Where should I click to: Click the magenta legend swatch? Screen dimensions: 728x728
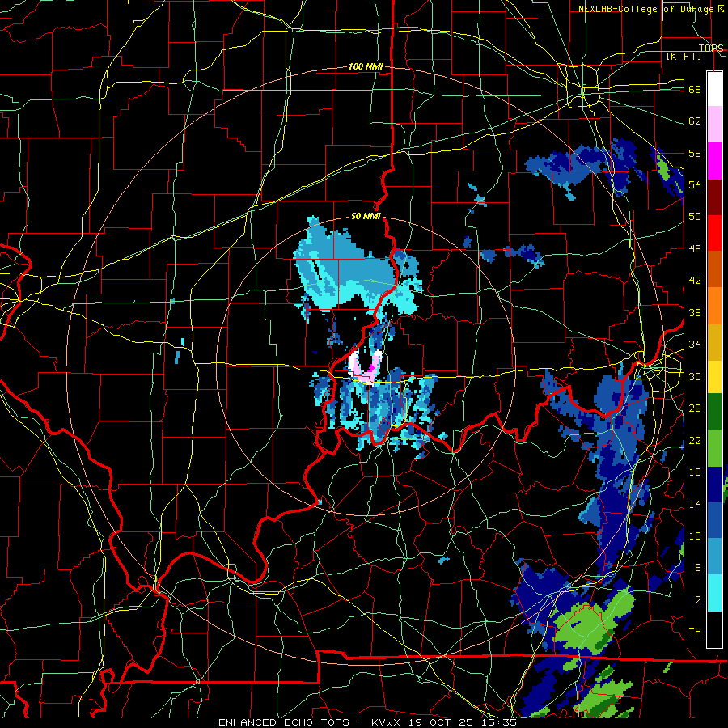(714, 161)
